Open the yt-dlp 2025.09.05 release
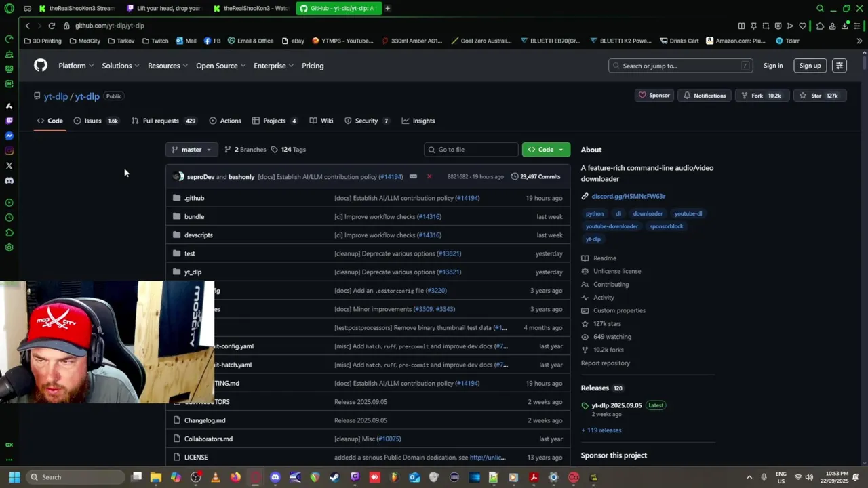Viewport: 868px width, 488px height. click(x=616, y=405)
